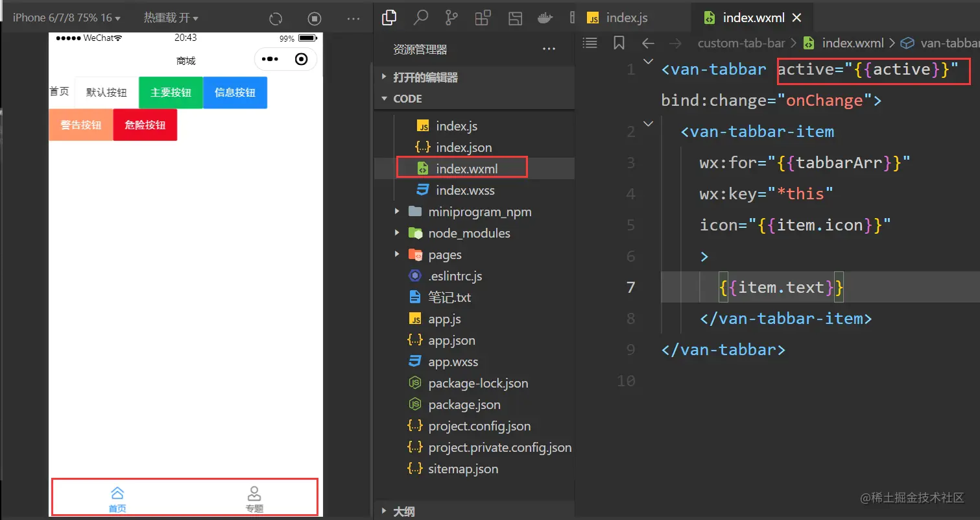The image size is (980, 520).
Task: Tap the 专题 person icon in tab bar
Action: [x=254, y=493]
